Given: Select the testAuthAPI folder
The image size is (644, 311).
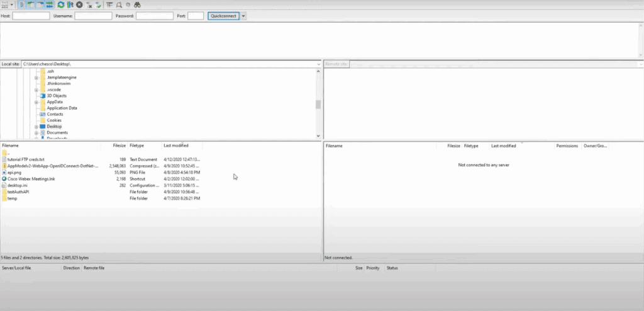Looking at the screenshot, I should pos(101,192).
